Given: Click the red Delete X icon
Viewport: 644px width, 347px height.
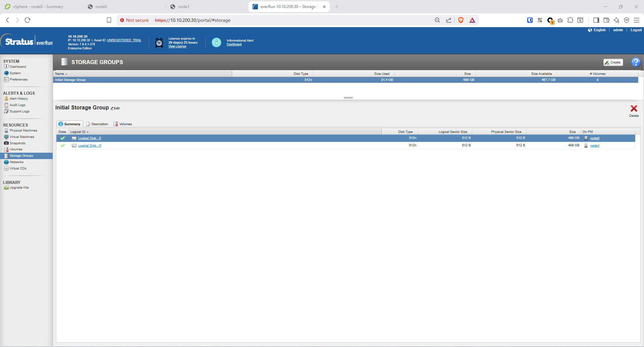Looking at the screenshot, I should [634, 108].
